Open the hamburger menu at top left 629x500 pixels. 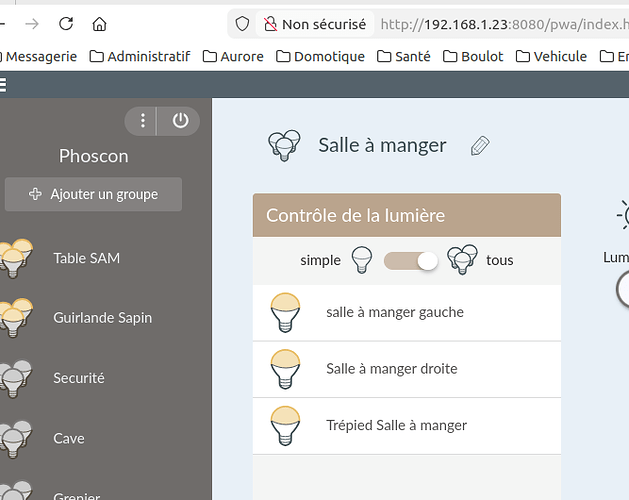(3, 86)
